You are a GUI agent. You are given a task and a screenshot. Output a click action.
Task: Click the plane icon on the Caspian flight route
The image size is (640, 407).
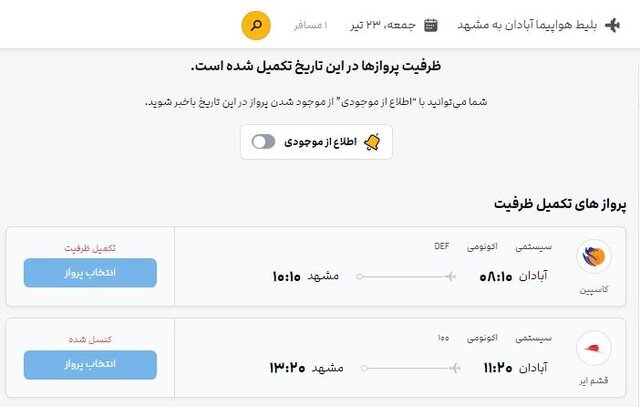pos(450,275)
